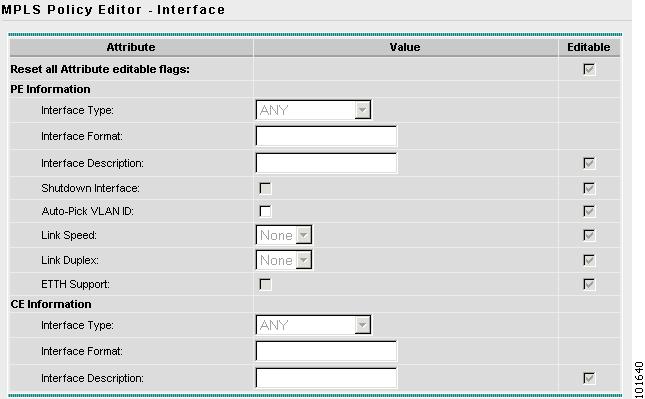Click the Auto-Pick VLAN ID label

coord(88,211)
